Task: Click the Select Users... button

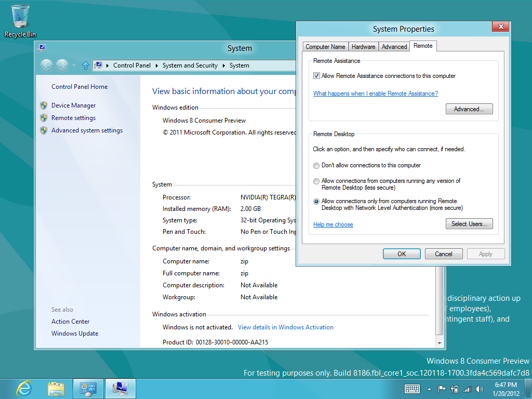Action: tap(469, 224)
